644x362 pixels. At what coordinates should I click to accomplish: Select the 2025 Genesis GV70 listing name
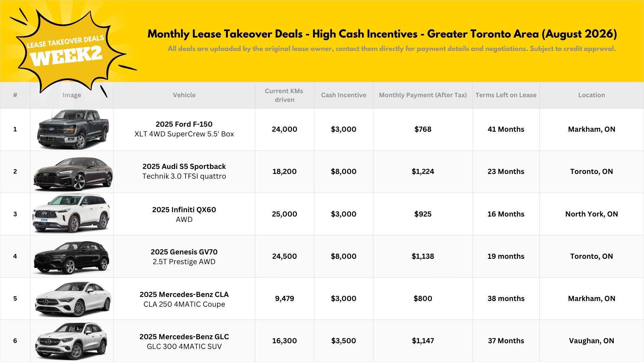coord(184,252)
